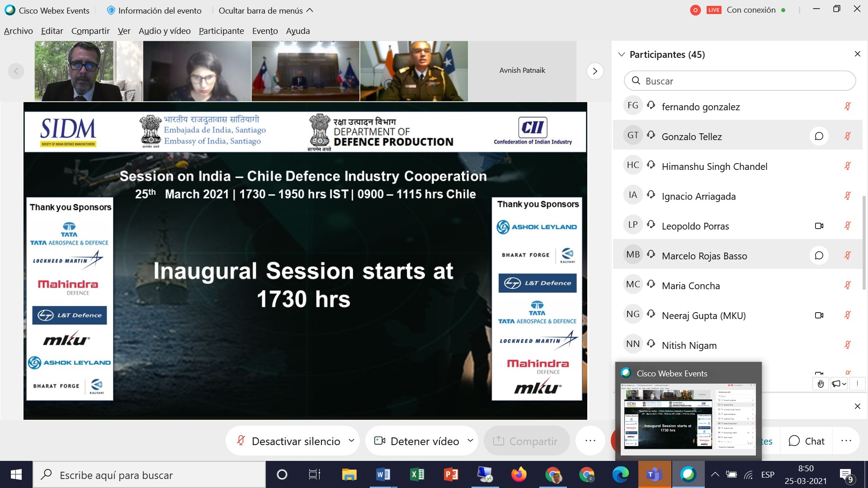Select the Avnish Patnaik video tile
The width and height of the screenshot is (868, 488).
tap(522, 71)
